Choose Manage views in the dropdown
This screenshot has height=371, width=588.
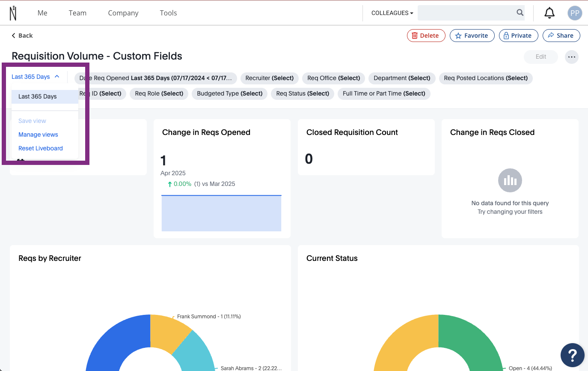[x=38, y=135]
